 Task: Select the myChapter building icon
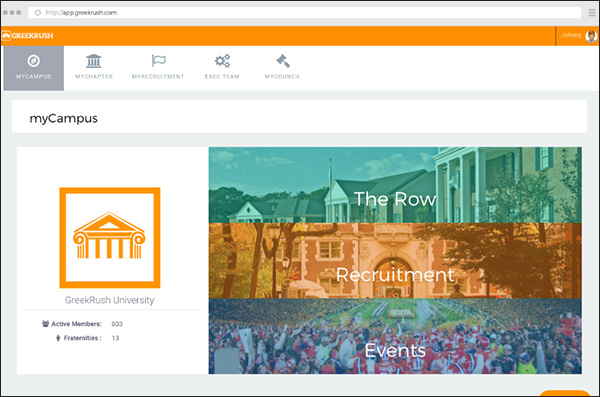(94, 61)
